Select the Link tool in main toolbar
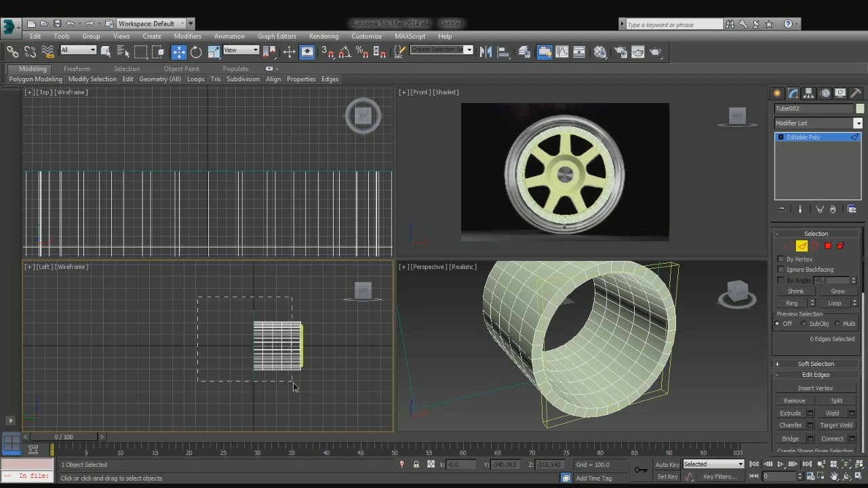The image size is (868, 488). (12, 52)
